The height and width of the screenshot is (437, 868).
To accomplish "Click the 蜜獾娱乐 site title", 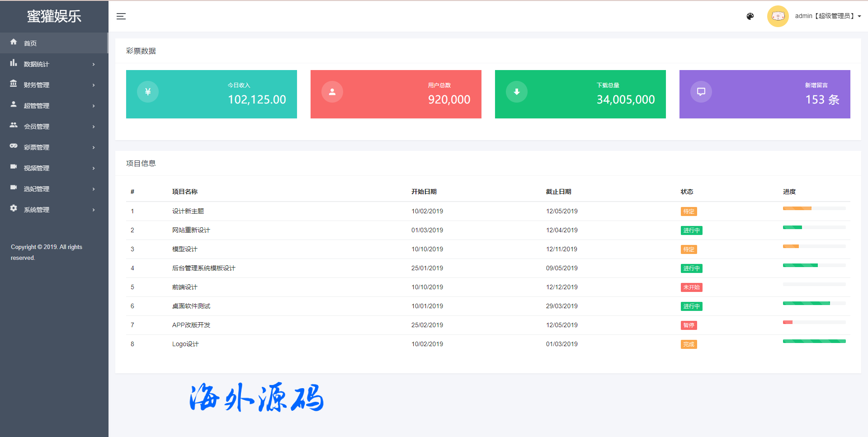I will click(x=54, y=16).
